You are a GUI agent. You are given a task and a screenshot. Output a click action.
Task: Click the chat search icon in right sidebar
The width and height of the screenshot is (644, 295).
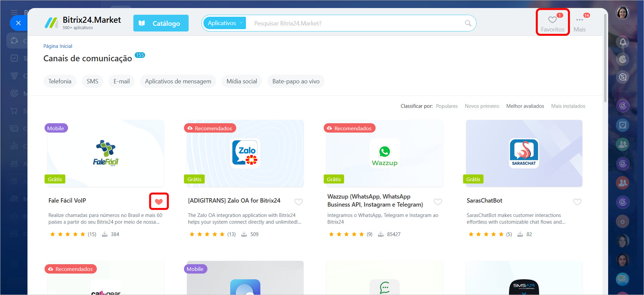[623, 77]
